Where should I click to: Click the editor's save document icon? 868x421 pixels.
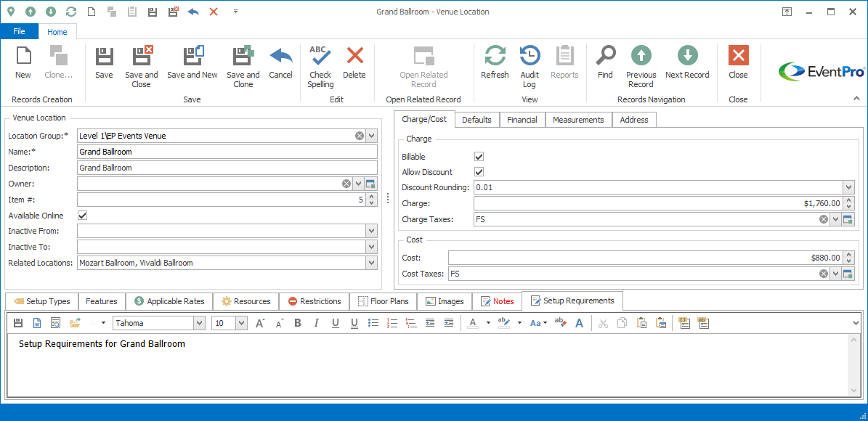(x=17, y=323)
